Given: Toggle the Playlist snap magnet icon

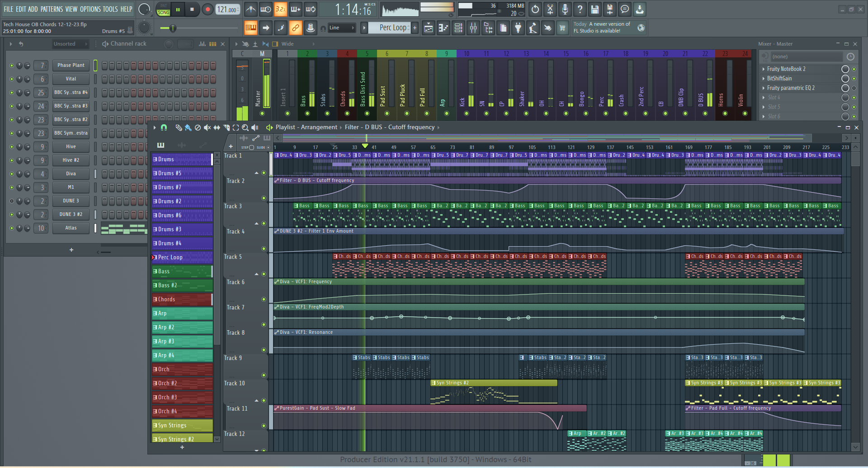Looking at the screenshot, I should (164, 127).
